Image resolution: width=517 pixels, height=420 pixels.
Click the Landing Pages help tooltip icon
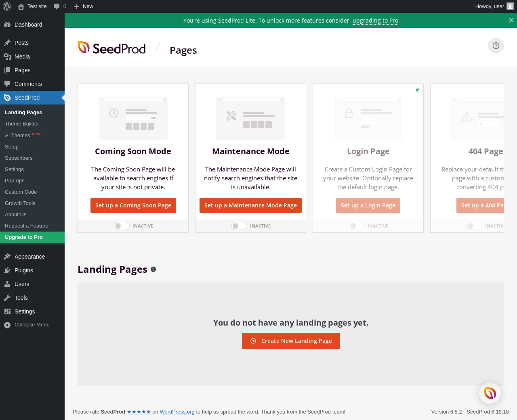153,269
